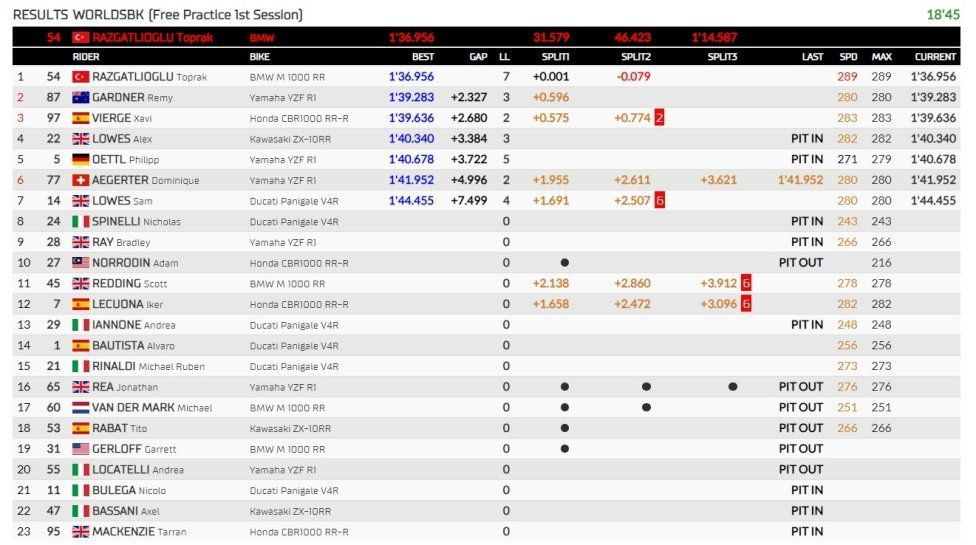Click the Italian flag next to IANNONE Andrea
Viewport: 976px width, 545px height.
tap(80, 325)
